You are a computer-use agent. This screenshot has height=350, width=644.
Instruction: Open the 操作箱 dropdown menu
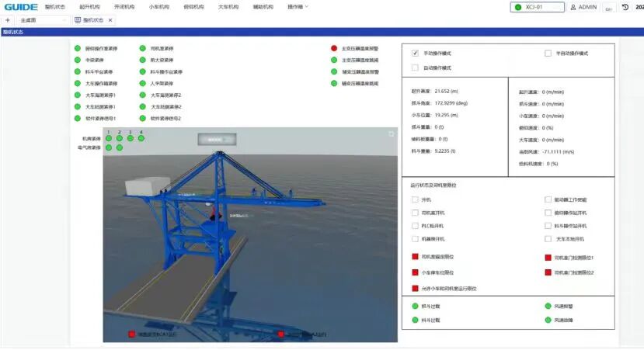[x=298, y=6]
